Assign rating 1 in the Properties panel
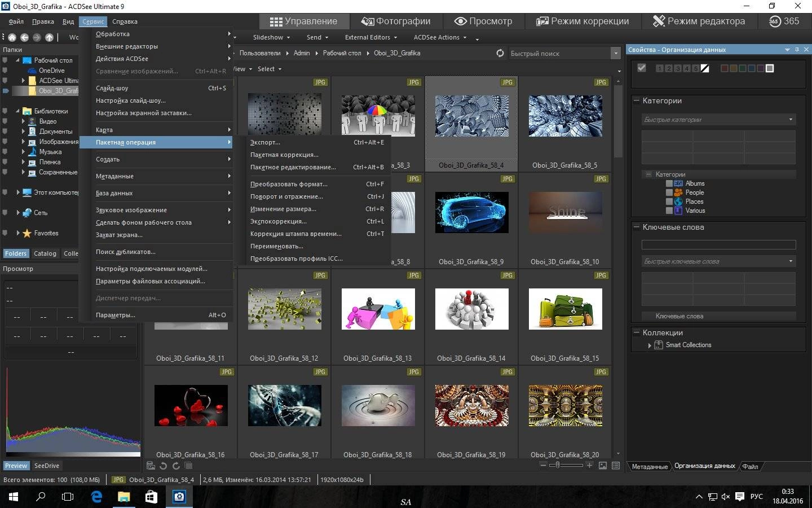The image size is (812, 508). 660,68
